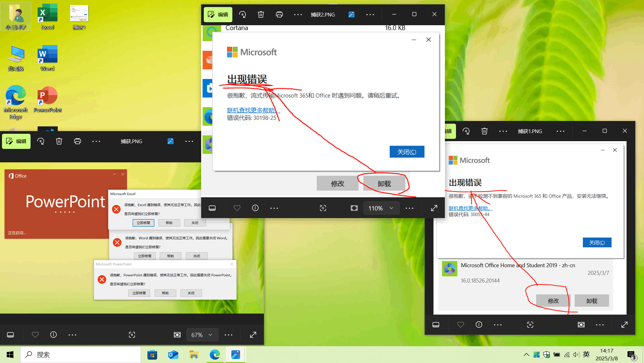
Task: Show filmstrip in 捕获.PNG window
Action: point(10,335)
